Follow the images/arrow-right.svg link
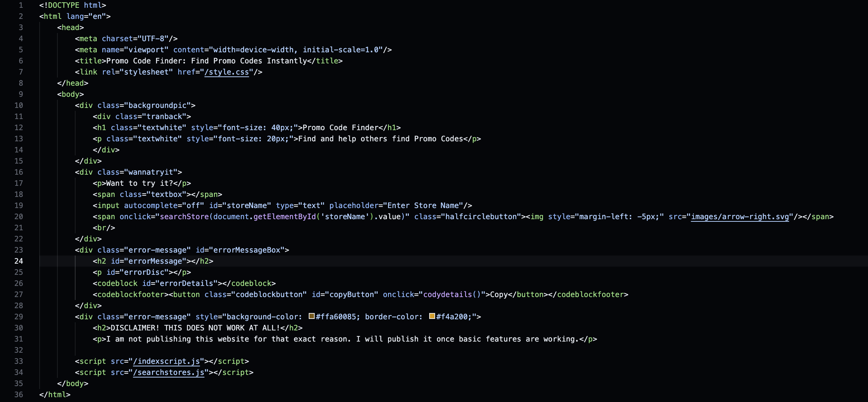The width and height of the screenshot is (868, 402). point(740,217)
